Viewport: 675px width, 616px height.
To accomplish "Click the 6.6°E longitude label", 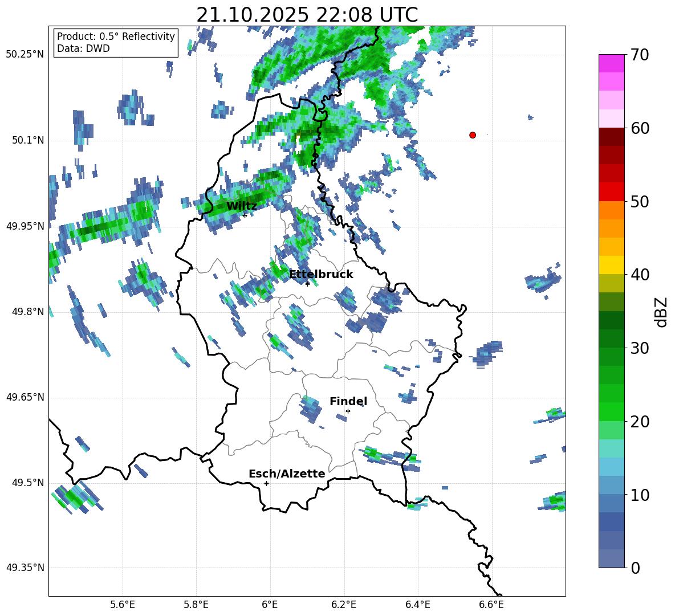I will tap(491, 605).
